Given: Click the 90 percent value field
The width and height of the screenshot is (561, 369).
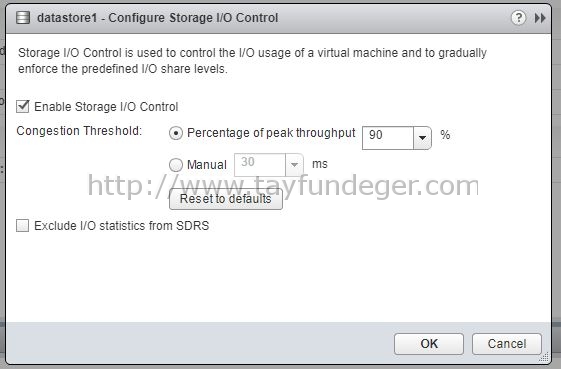Looking at the screenshot, I should pyautogui.click(x=388, y=137).
